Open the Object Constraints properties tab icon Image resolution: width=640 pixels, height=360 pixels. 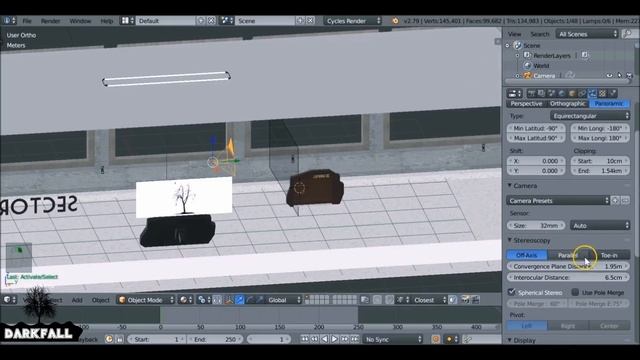coord(582,93)
